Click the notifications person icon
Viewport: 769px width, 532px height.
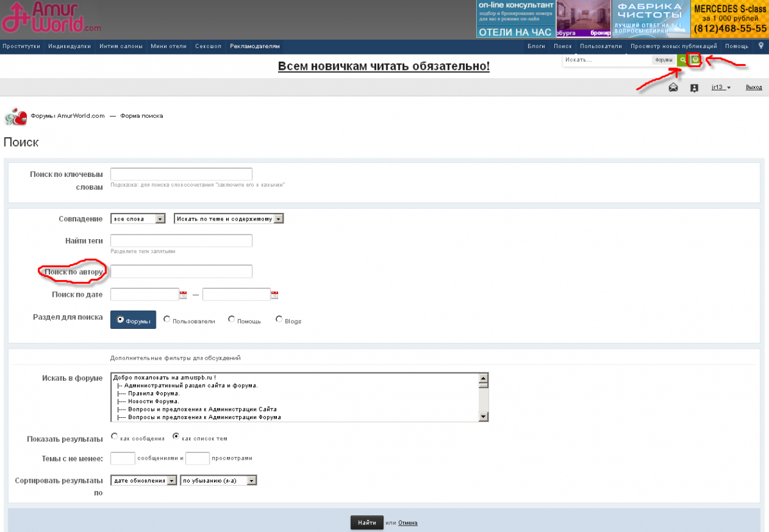click(x=693, y=88)
